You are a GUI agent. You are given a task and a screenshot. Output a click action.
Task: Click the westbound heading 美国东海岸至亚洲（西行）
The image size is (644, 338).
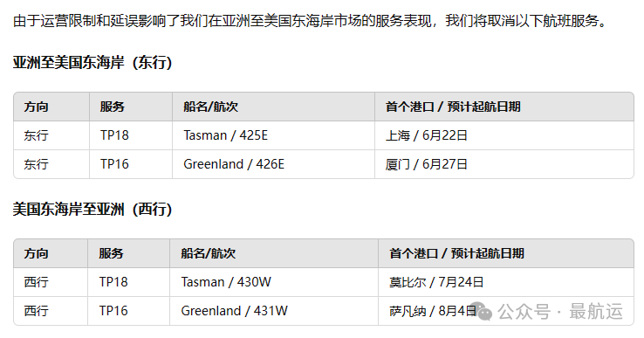tap(92, 210)
